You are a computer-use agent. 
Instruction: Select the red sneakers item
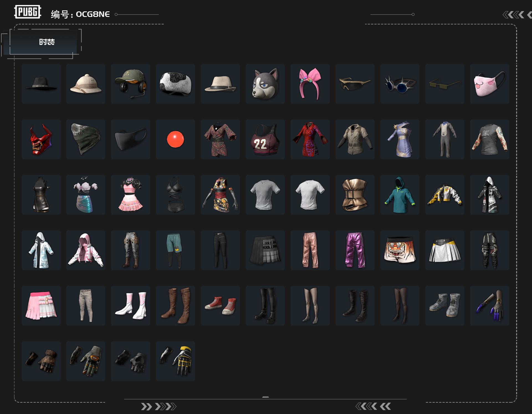(220, 306)
